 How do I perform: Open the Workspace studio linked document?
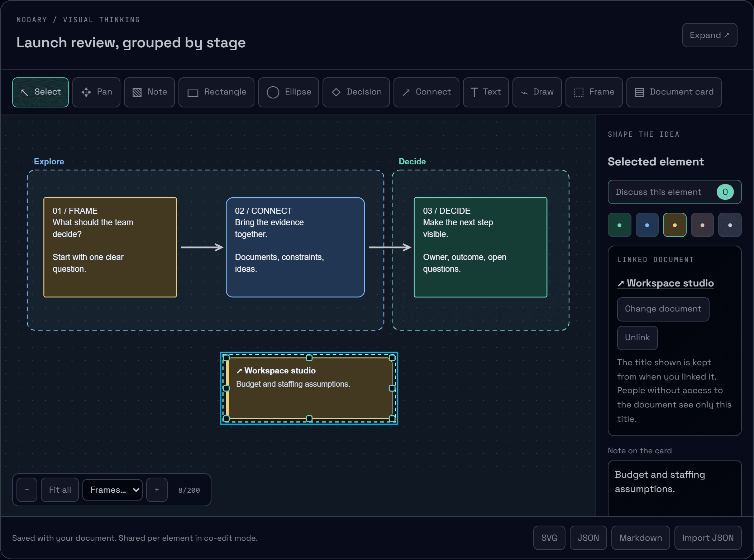tap(665, 283)
